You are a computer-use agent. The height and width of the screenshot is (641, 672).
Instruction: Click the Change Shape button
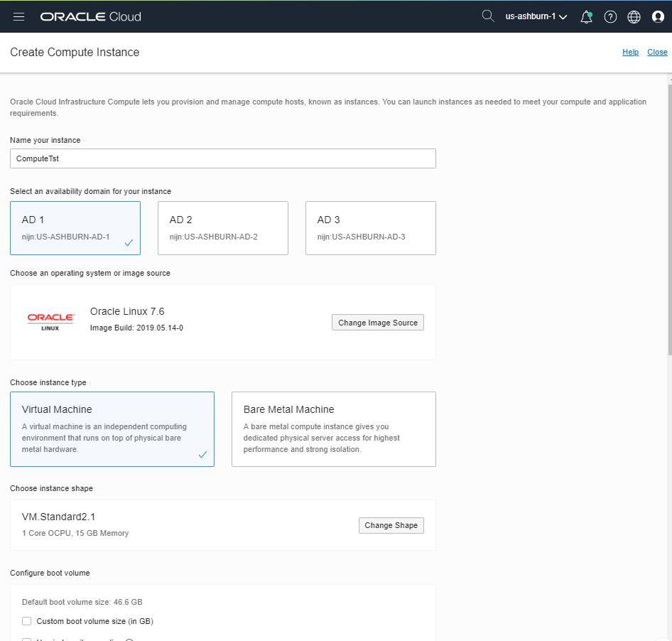(x=391, y=525)
